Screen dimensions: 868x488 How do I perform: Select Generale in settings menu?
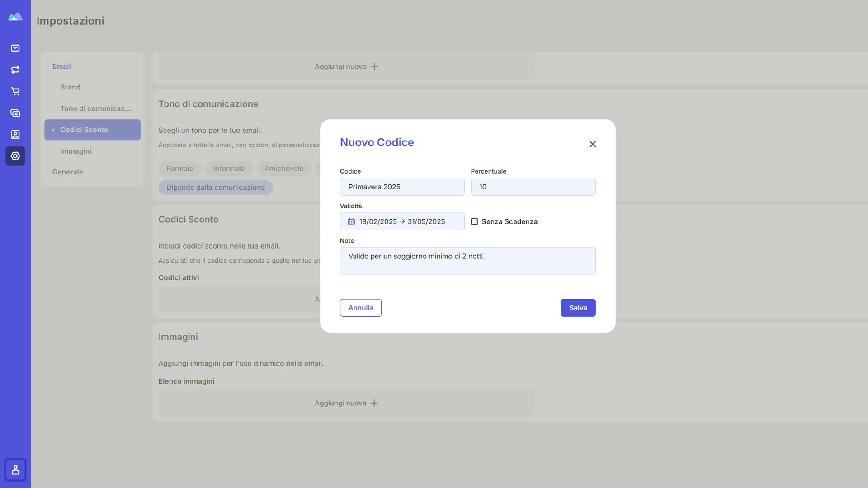67,172
